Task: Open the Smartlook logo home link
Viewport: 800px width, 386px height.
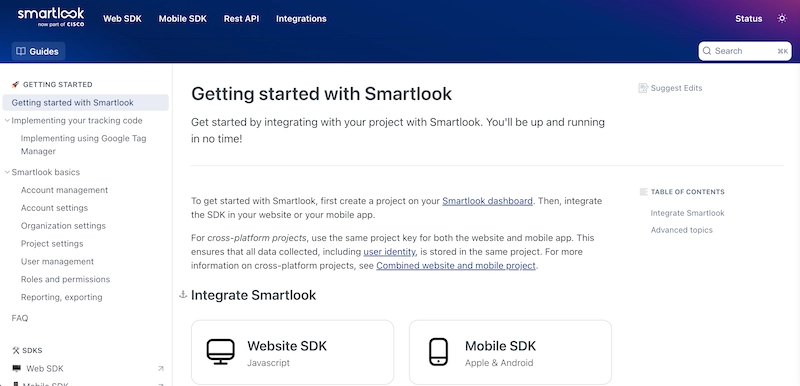Action: (x=51, y=17)
